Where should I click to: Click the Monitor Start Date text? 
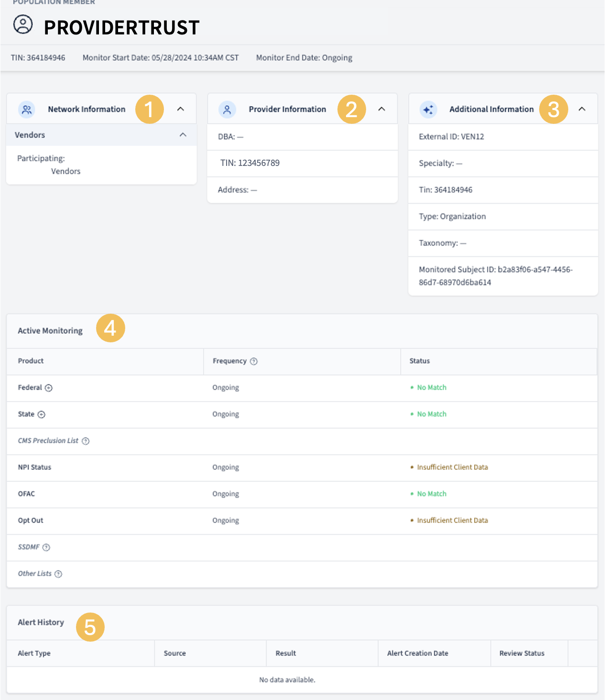click(x=161, y=58)
